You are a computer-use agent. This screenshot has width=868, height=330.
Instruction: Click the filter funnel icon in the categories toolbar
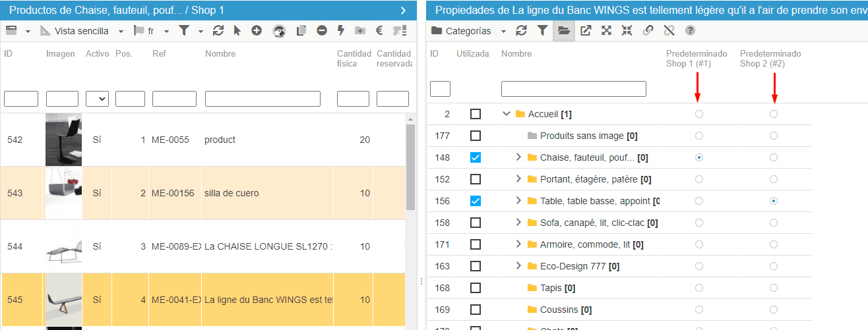coord(542,31)
